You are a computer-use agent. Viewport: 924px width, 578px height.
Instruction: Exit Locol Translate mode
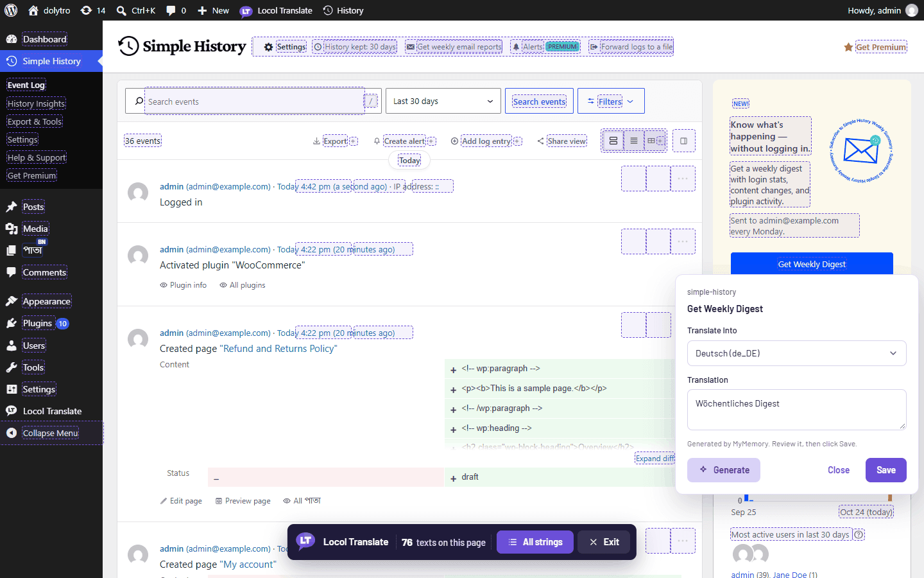pyautogui.click(x=604, y=542)
